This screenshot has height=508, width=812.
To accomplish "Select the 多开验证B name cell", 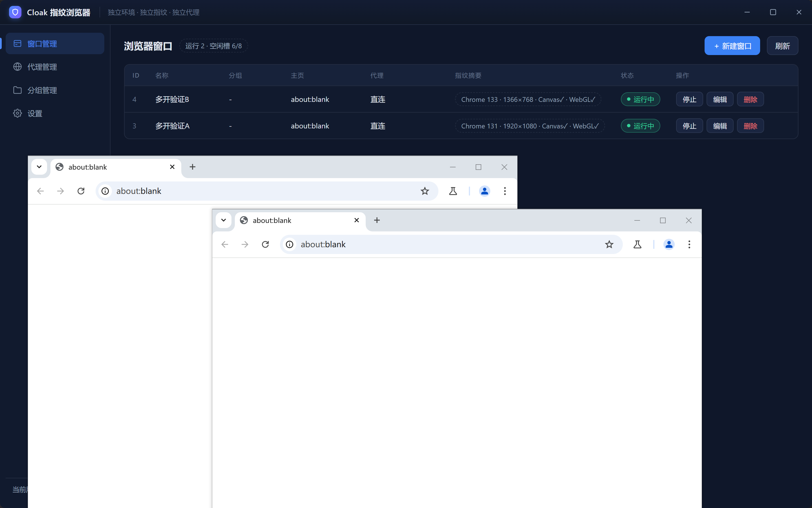I will (172, 99).
